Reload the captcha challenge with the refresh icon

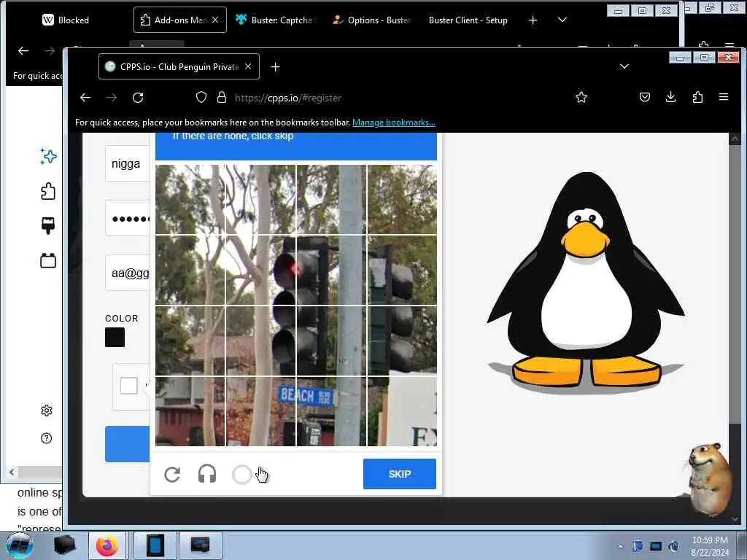click(x=172, y=474)
